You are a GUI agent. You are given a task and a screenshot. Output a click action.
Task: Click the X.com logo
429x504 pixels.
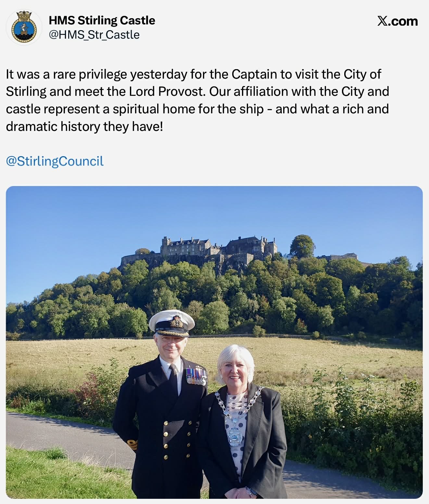[397, 21]
